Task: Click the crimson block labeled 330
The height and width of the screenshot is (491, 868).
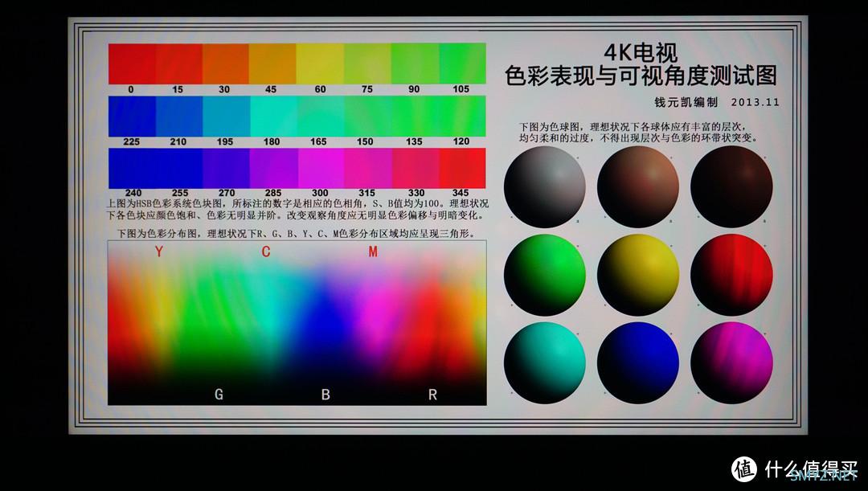Action: [x=416, y=168]
